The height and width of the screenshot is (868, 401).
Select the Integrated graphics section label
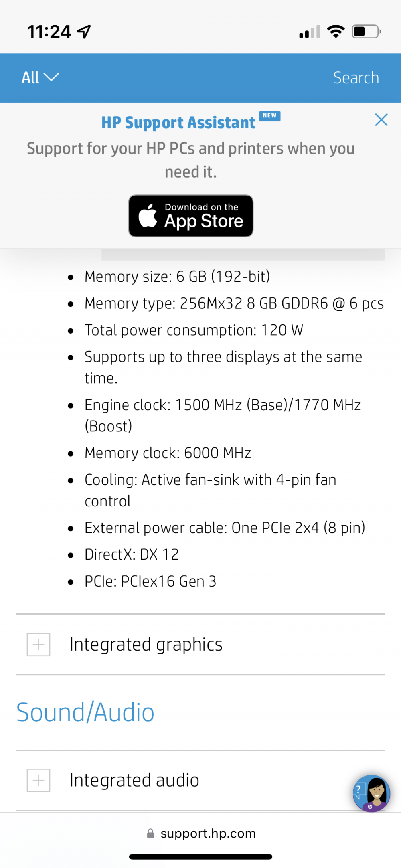(x=146, y=644)
